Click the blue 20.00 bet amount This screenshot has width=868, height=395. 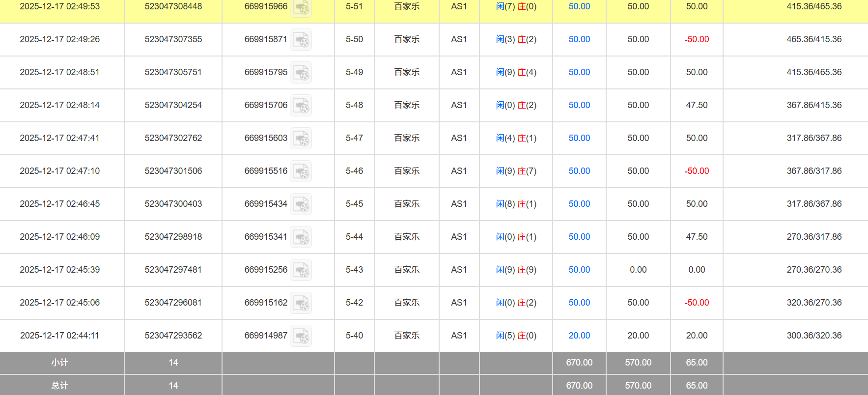click(x=579, y=336)
